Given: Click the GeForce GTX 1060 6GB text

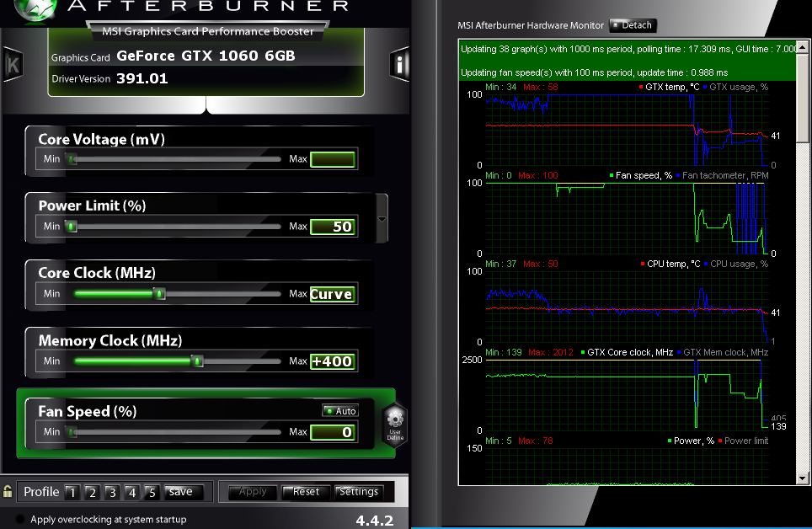Looking at the screenshot, I should point(206,56).
